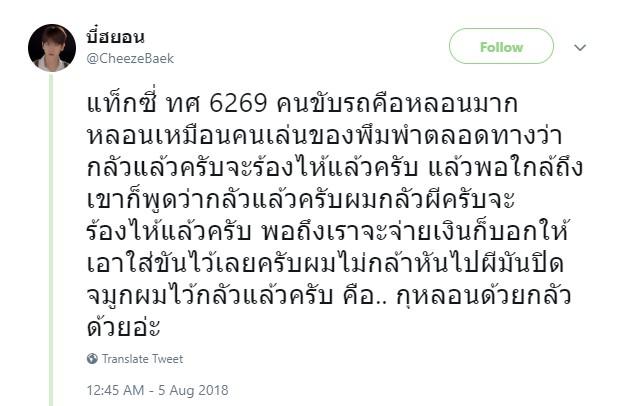Click the tweet line starting with กลัวแล้วครับ
This screenshot has height=406, width=619.
[x=334, y=167]
